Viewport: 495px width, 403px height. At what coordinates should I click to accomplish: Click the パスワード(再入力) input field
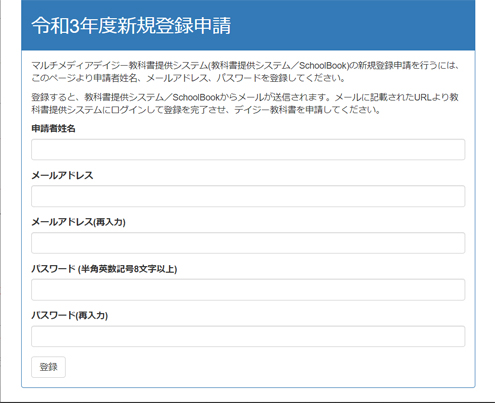point(248,336)
